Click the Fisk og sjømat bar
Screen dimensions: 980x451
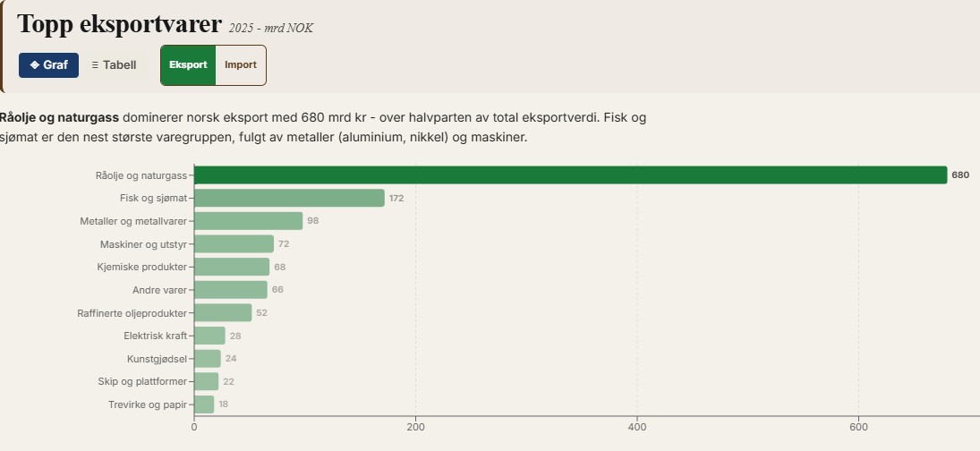tap(289, 198)
